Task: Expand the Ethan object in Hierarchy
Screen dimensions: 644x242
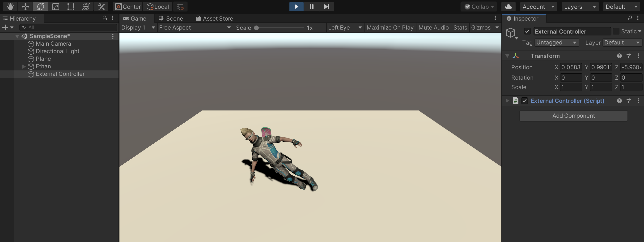Action: coord(24,66)
